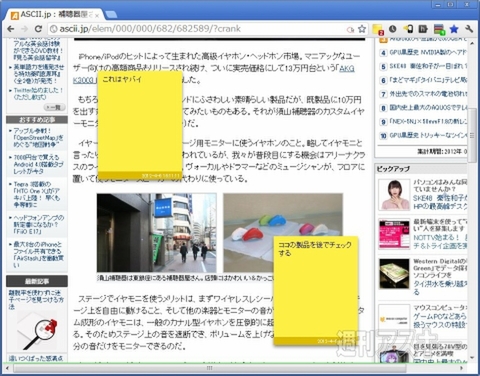Click the pink NOTTV promo thumbnail
Screen dimensions: 480x376
point(394,234)
